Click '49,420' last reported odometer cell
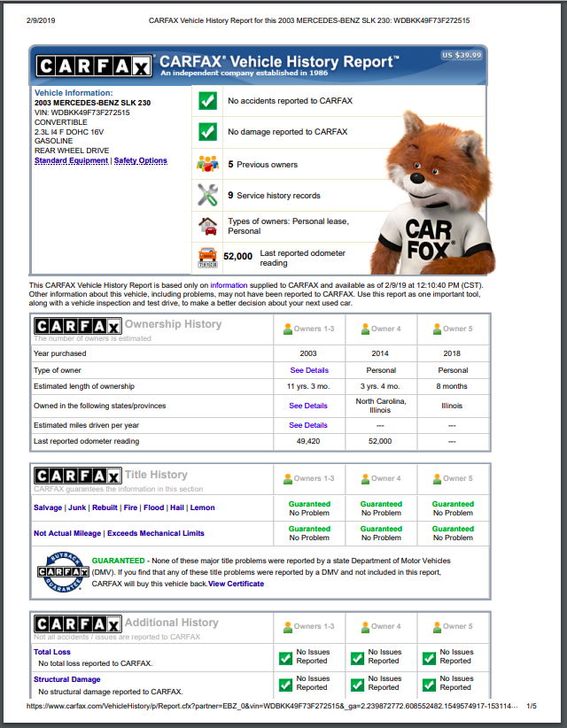Viewport: 567px width, 728px height. 308,441
